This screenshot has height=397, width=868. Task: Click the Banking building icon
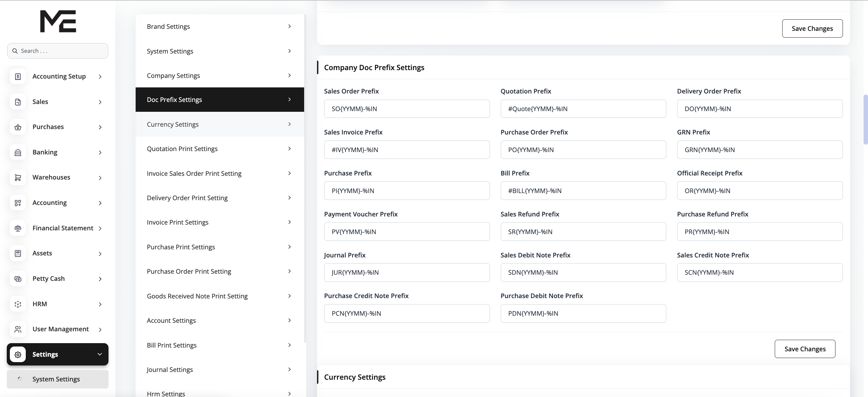pos(18,152)
